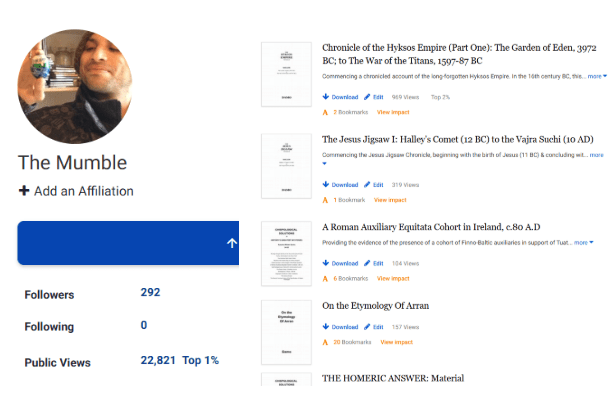Click the pencil Edit icon on Jesus Jigsaw paper
This screenshot has height=406, width=615.
pos(367,185)
